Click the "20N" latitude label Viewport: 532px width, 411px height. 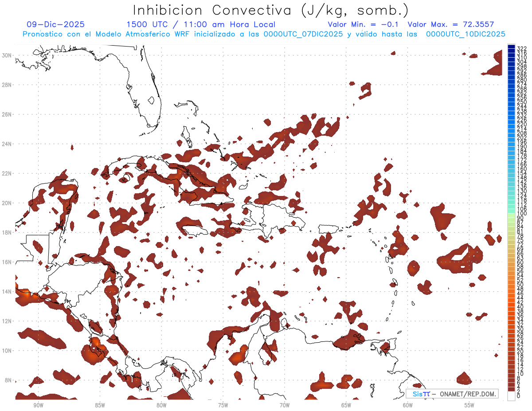pos(7,203)
